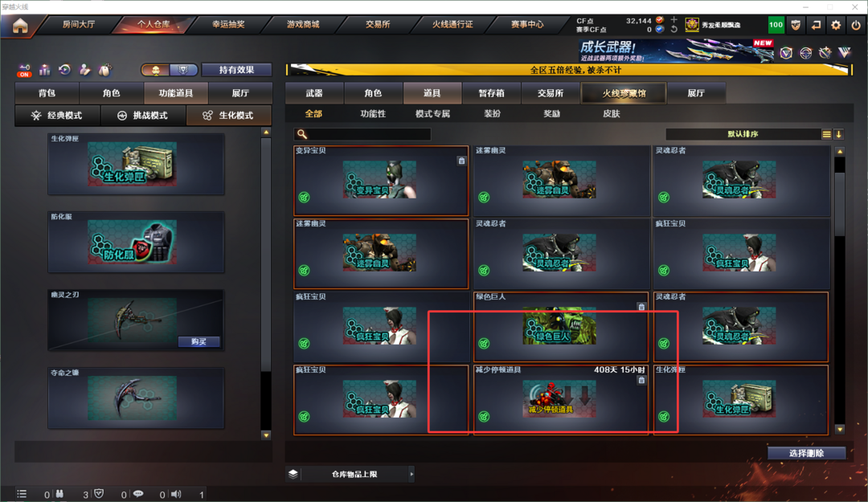Click the power exit icon

(857, 25)
